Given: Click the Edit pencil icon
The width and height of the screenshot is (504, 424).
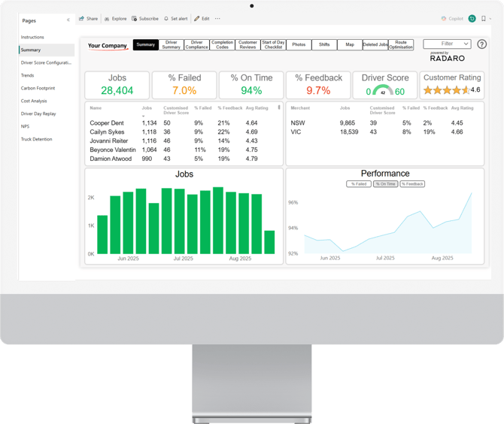Looking at the screenshot, I should 197,19.
